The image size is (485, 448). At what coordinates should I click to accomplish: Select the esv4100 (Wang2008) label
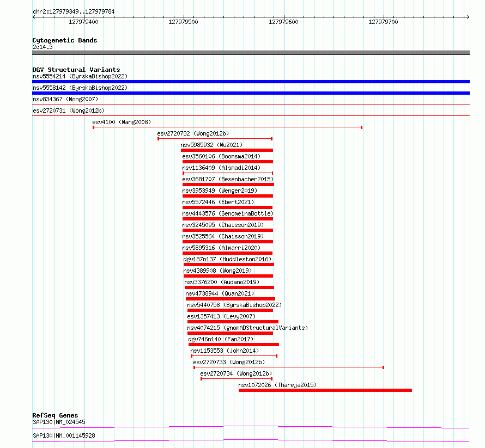click(122, 122)
